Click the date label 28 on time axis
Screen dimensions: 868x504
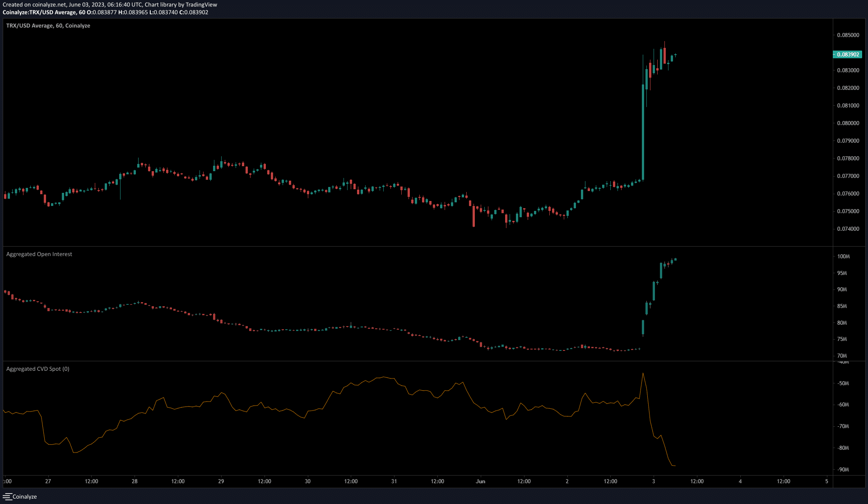[135, 481]
